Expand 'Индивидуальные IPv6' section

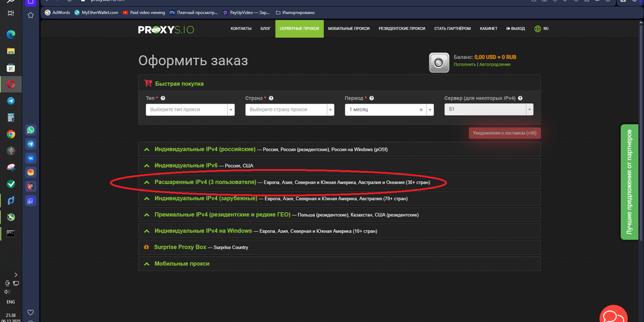pyautogui.click(x=339, y=166)
